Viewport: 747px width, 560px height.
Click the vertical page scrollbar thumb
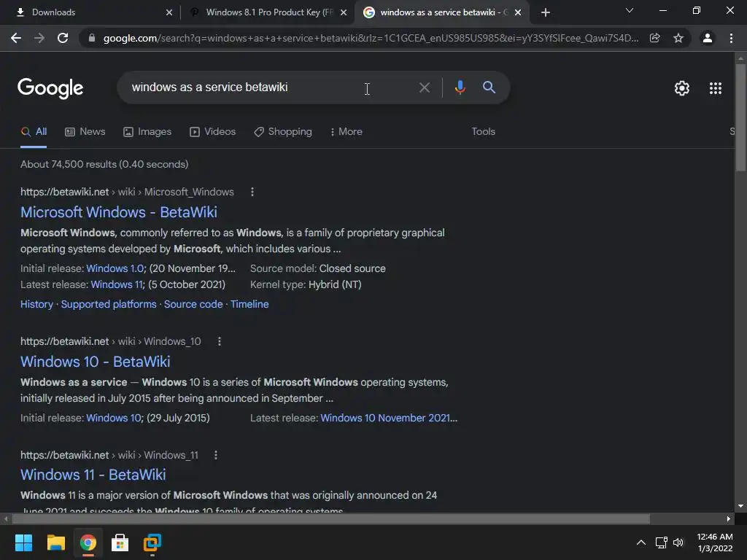tap(740, 117)
